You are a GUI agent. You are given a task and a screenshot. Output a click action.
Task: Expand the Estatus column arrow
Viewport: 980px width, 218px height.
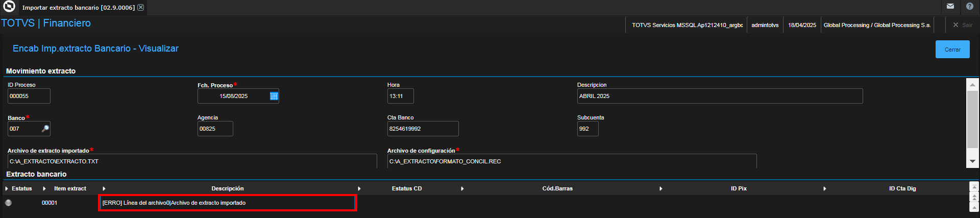(x=7, y=189)
